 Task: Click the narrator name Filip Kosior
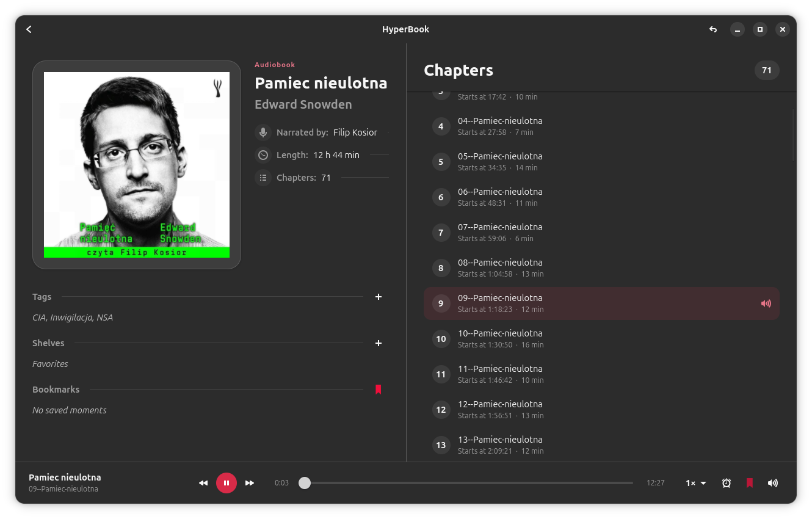(x=355, y=132)
